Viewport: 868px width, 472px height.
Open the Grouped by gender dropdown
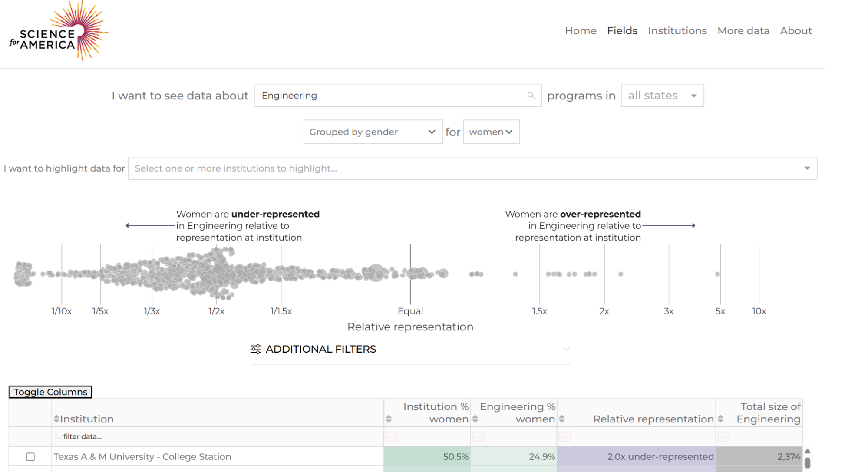coord(372,132)
